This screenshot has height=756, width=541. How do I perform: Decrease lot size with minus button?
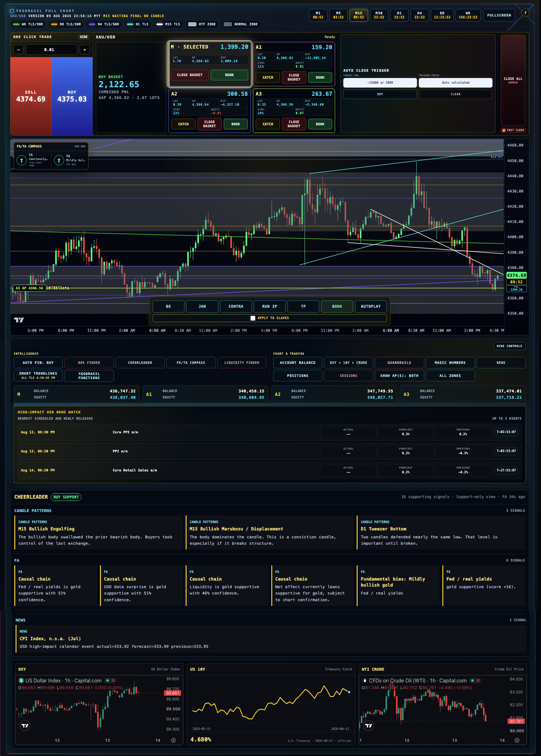pos(18,49)
